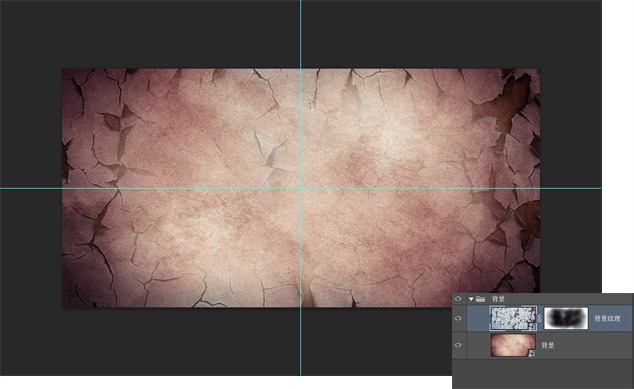This screenshot has height=389, width=634.
Task: Click the 背景纹理 layer name
Action: tap(607, 319)
